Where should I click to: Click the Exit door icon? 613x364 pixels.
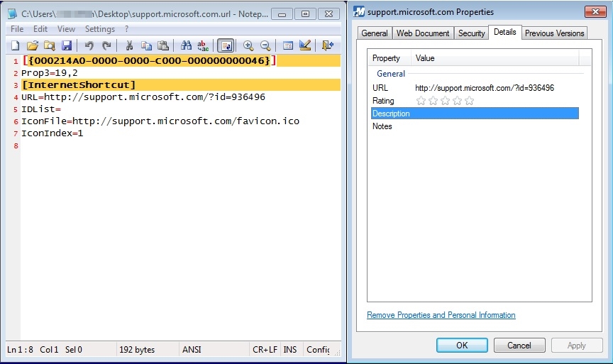pos(328,45)
